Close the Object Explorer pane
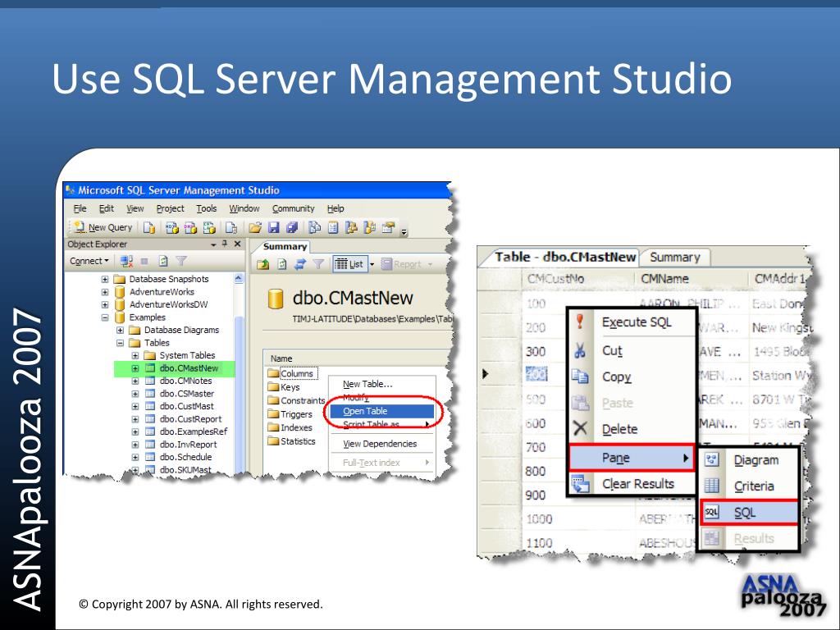This screenshot has height=630, width=840. 237,244
